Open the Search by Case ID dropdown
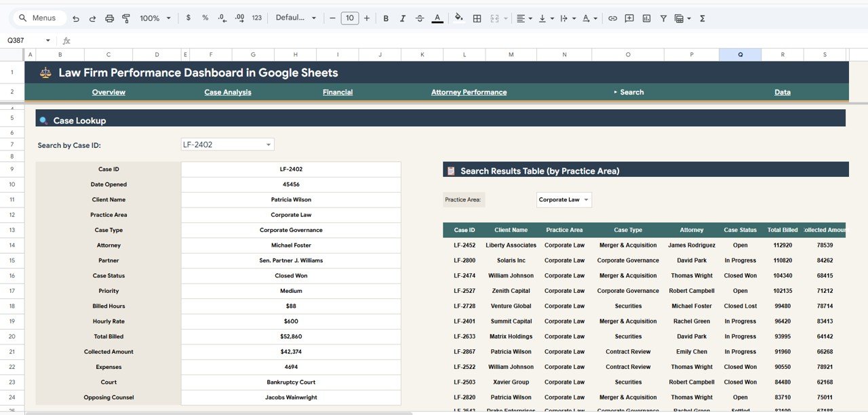Viewport: 868px width, 415px height. [x=227, y=144]
